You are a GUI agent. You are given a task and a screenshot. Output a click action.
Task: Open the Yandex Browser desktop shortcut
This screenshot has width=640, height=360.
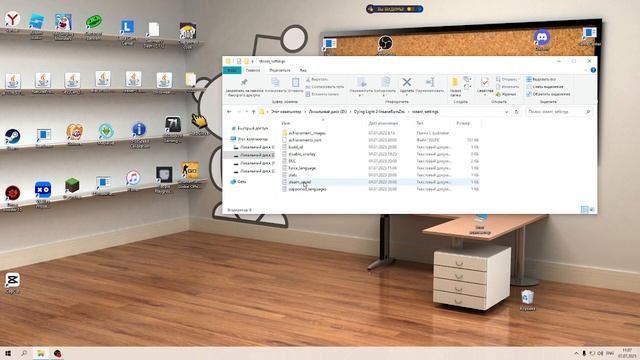click(13, 21)
